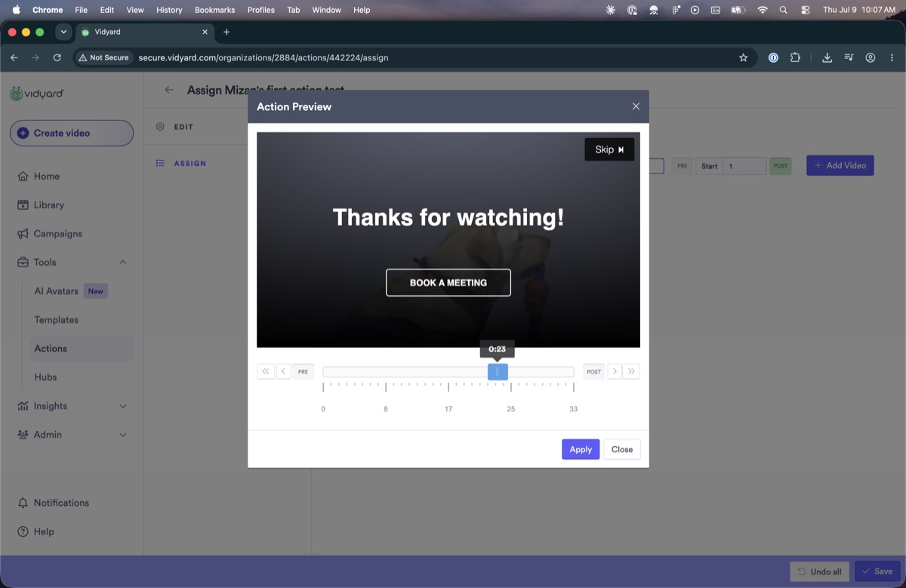Click the address bar URL
906x588 pixels.
(x=263, y=57)
